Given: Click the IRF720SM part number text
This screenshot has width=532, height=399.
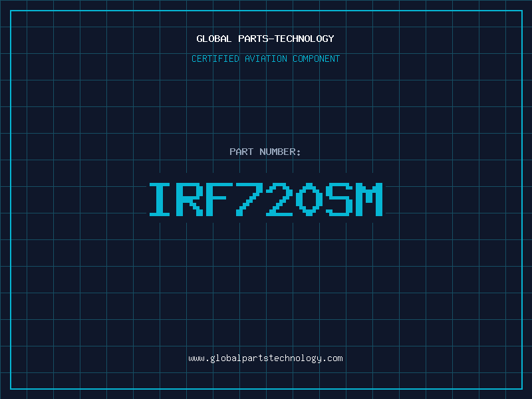Looking at the screenshot, I should (x=265, y=199).
